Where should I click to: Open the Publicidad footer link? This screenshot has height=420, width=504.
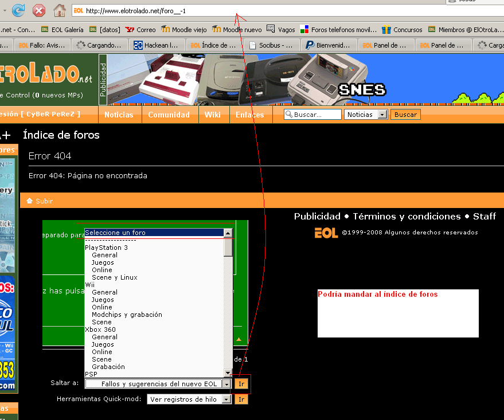[x=317, y=217]
